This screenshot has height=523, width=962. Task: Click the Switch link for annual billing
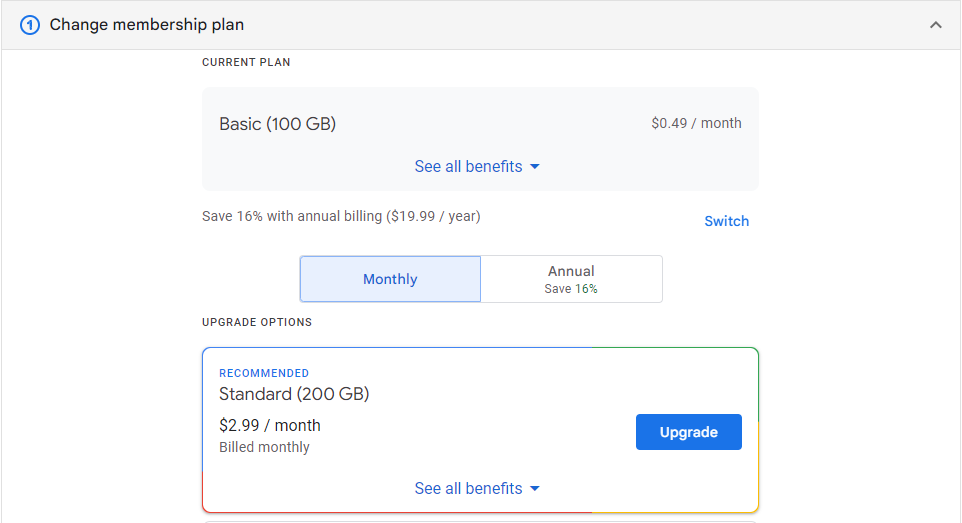[x=726, y=221]
